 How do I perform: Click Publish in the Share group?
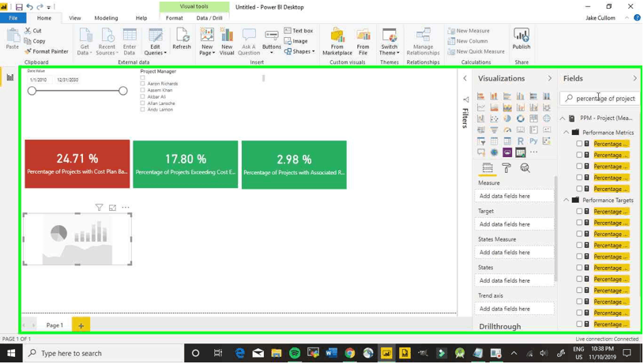(x=522, y=39)
